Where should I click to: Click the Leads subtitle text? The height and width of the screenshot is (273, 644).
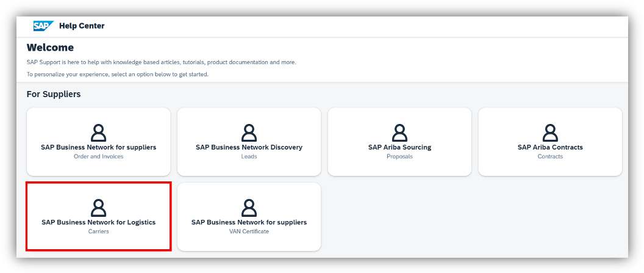coord(249,156)
